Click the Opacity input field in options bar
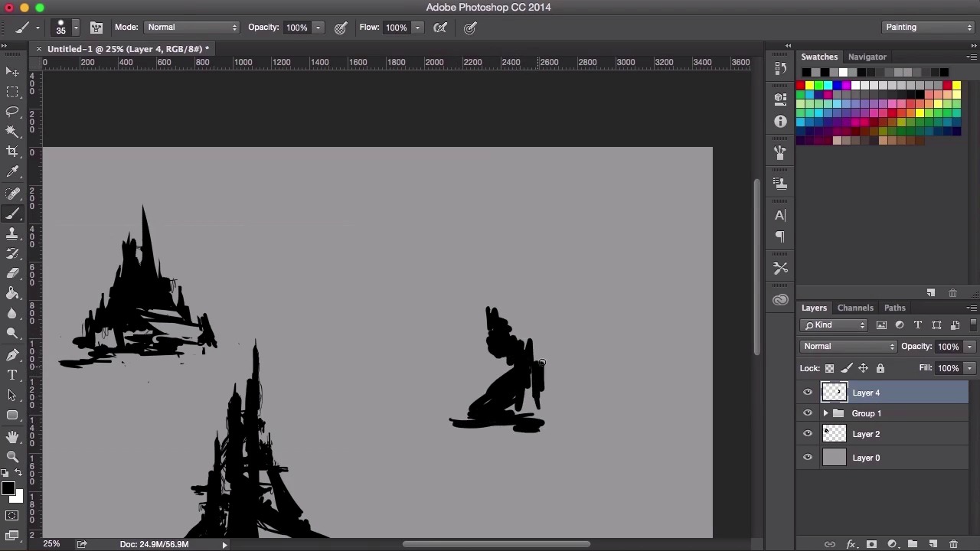980x551 pixels. [x=297, y=28]
